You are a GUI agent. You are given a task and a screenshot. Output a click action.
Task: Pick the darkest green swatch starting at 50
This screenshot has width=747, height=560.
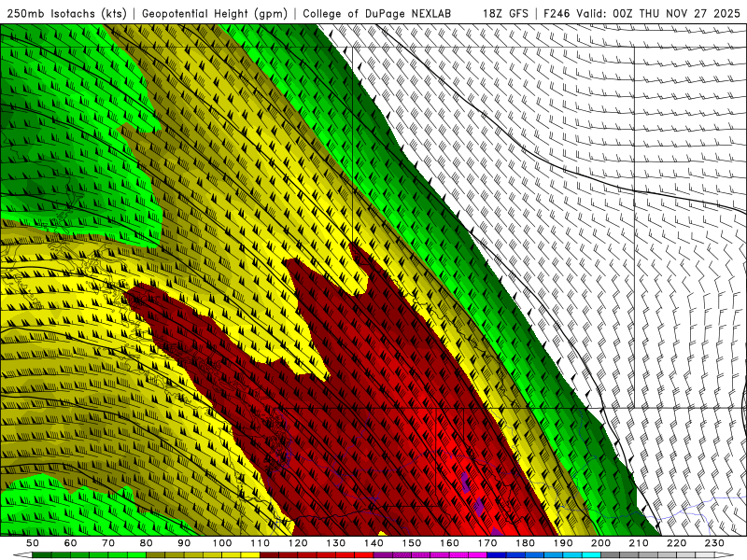pyautogui.click(x=42, y=555)
